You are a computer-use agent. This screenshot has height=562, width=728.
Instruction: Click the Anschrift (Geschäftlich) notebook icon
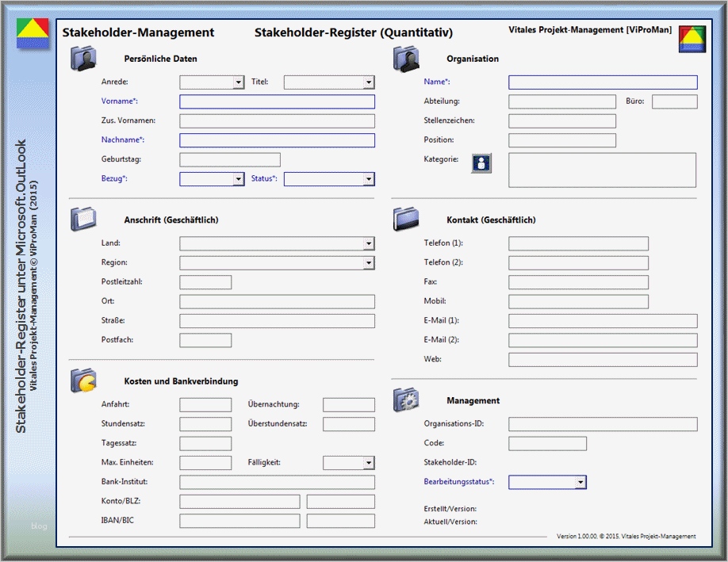[x=82, y=219]
